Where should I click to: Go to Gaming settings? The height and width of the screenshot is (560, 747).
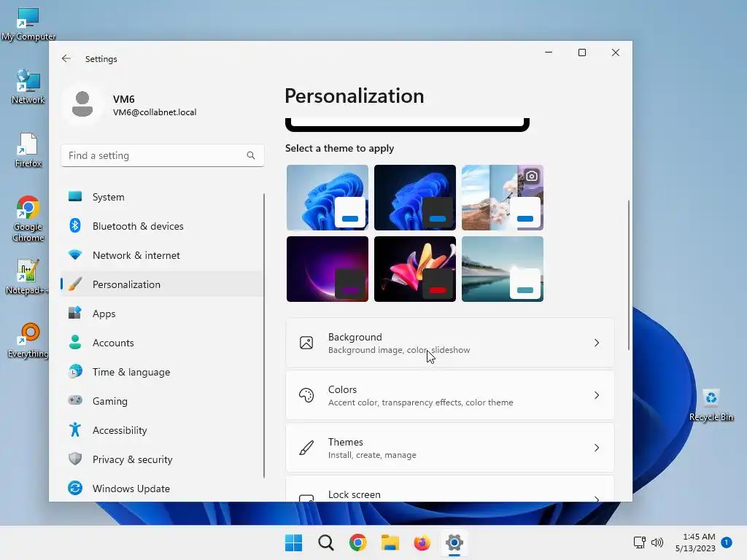click(162, 400)
